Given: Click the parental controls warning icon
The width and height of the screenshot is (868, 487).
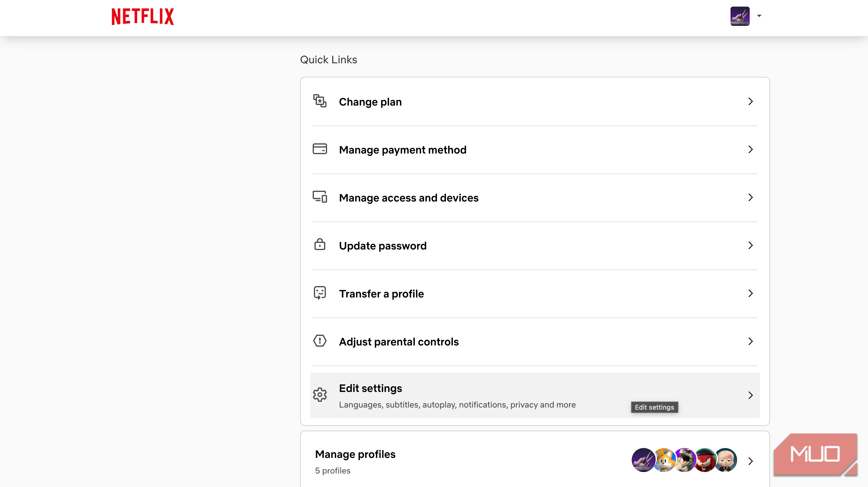Looking at the screenshot, I should click(319, 341).
